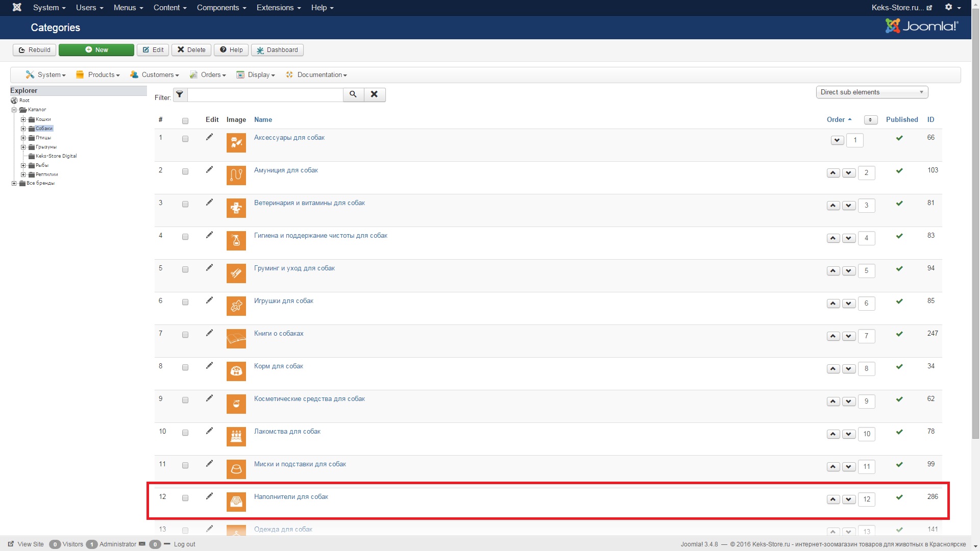Open the Joomla settings gear menu
980x551 pixels.
tap(952, 8)
